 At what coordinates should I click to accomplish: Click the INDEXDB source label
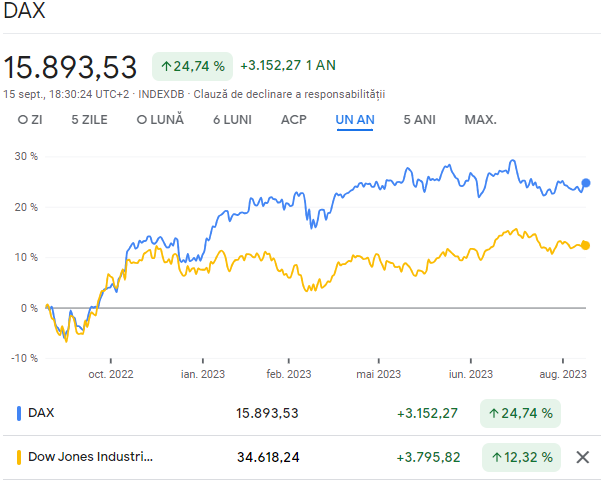161,94
